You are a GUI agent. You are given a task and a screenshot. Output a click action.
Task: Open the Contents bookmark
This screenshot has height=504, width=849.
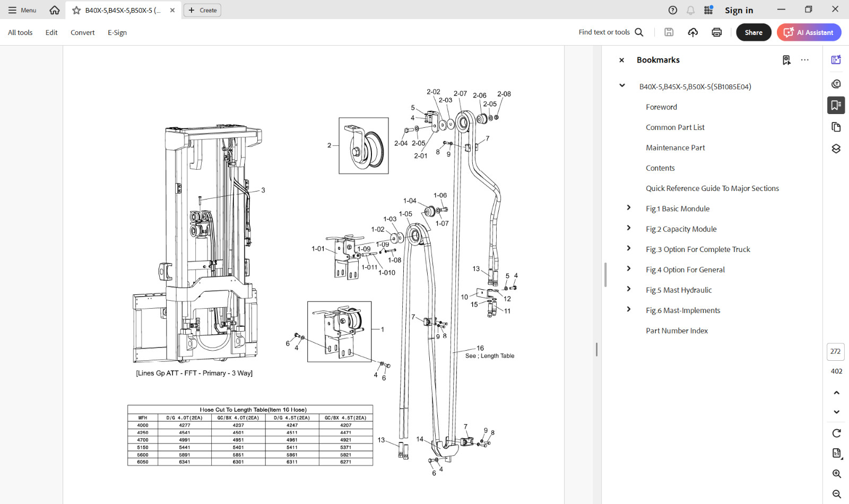(x=660, y=168)
